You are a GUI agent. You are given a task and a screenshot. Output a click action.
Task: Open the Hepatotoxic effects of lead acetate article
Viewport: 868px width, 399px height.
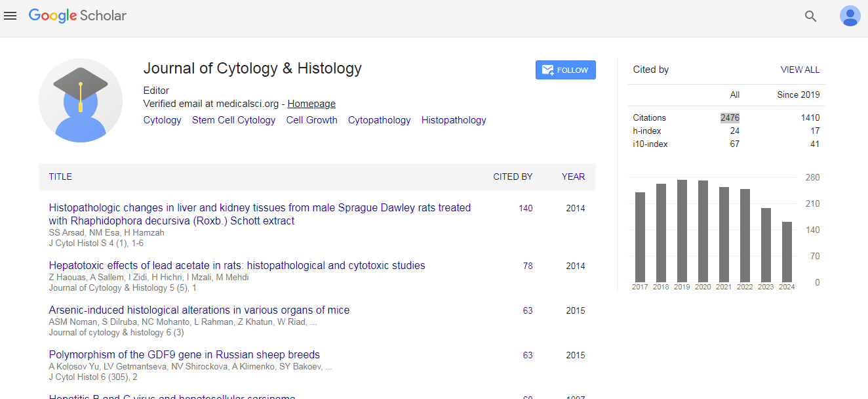(237, 266)
